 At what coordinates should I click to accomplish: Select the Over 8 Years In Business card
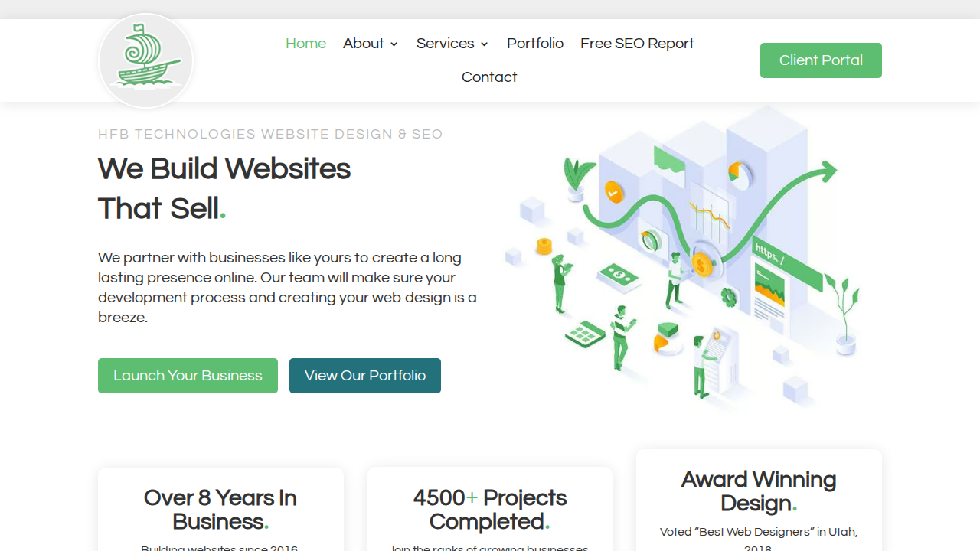[220, 510]
